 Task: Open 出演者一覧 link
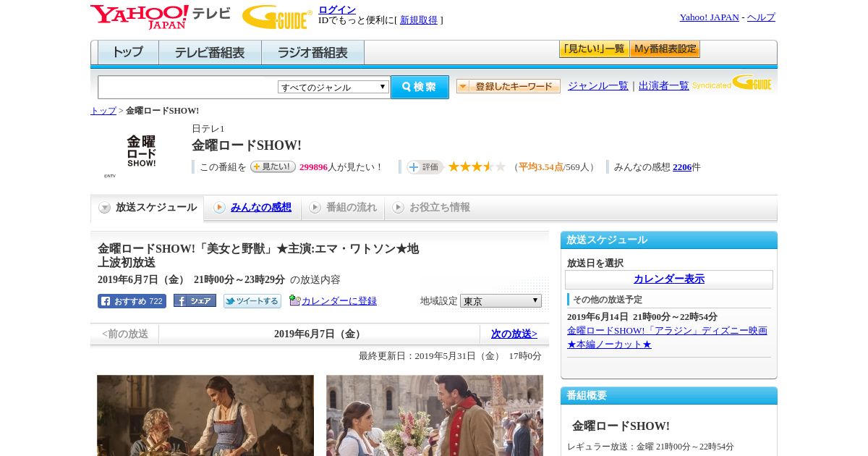point(664,85)
